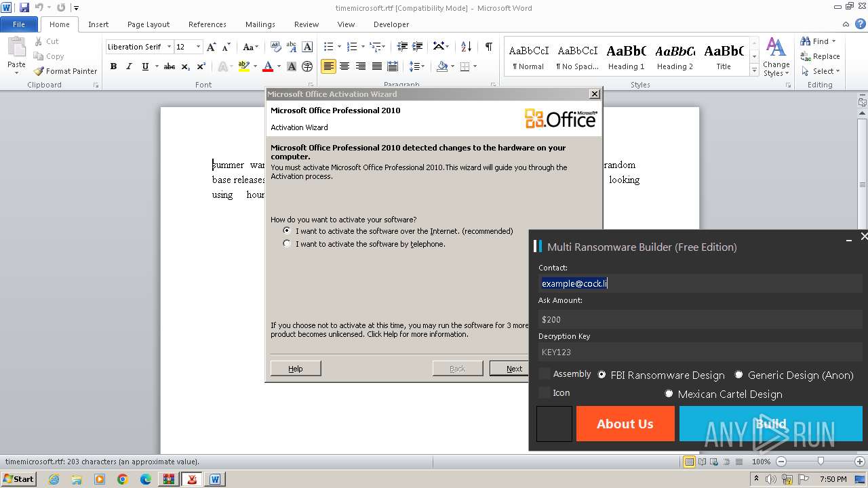The height and width of the screenshot is (488, 868).
Task: Center the paragraph text
Action: point(344,66)
